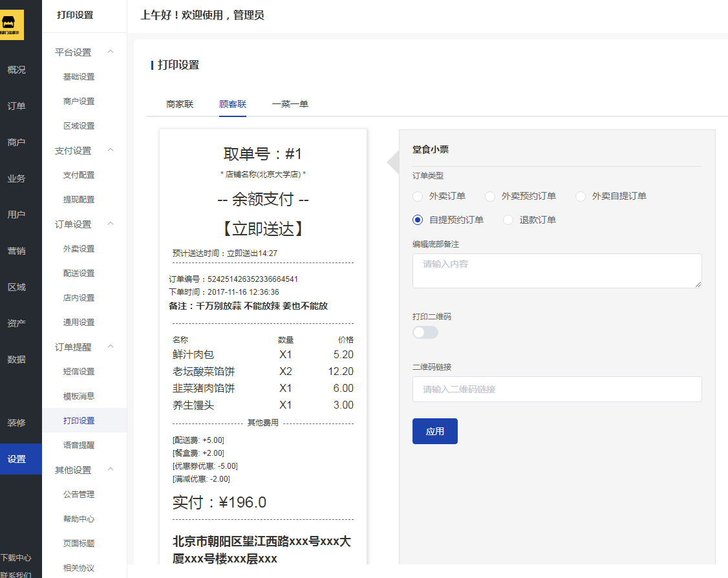
Task: Select the 退款订单 radio button
Action: pyautogui.click(x=508, y=220)
